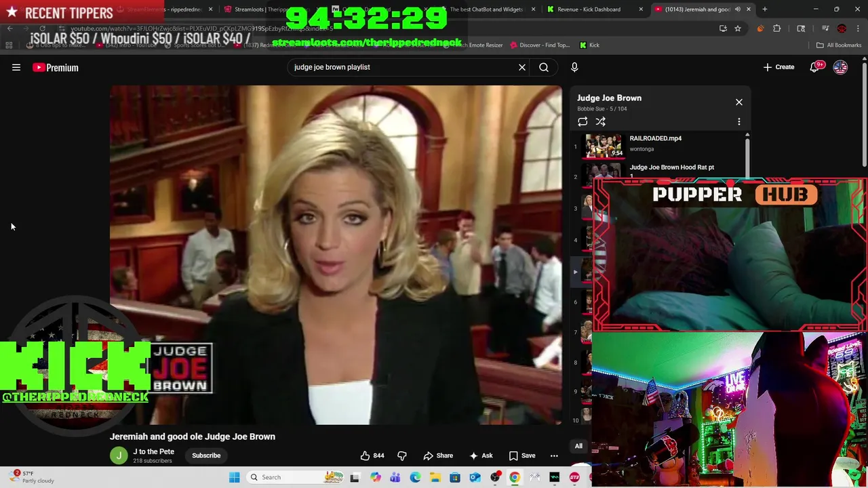Open Microsoft Store from the taskbar
868x488 pixels.
pos(455,477)
